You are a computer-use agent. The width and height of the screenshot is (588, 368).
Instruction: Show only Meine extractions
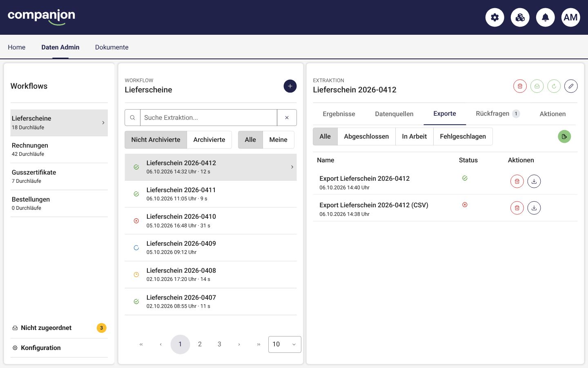click(x=278, y=139)
